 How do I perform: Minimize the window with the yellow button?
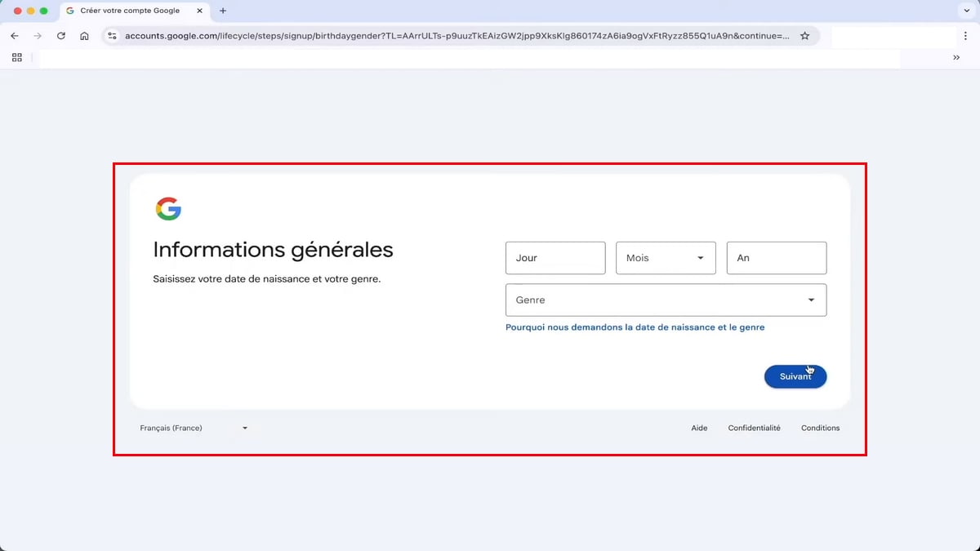pos(31,11)
